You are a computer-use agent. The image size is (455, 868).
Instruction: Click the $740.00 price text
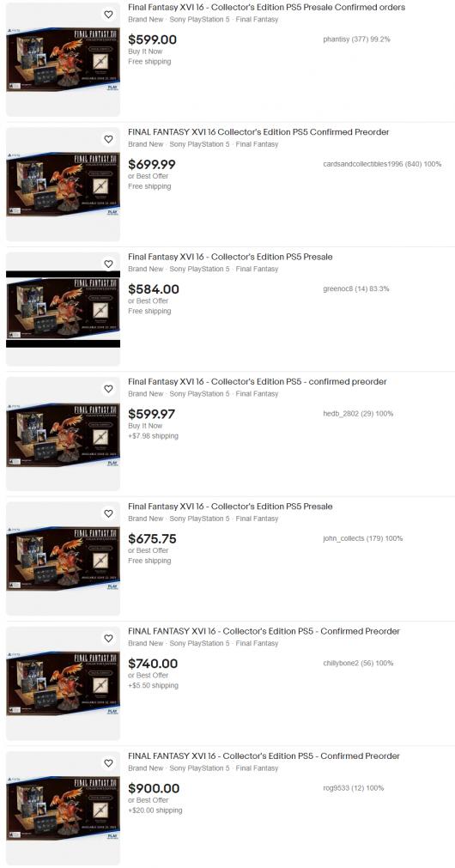pyautogui.click(x=153, y=664)
